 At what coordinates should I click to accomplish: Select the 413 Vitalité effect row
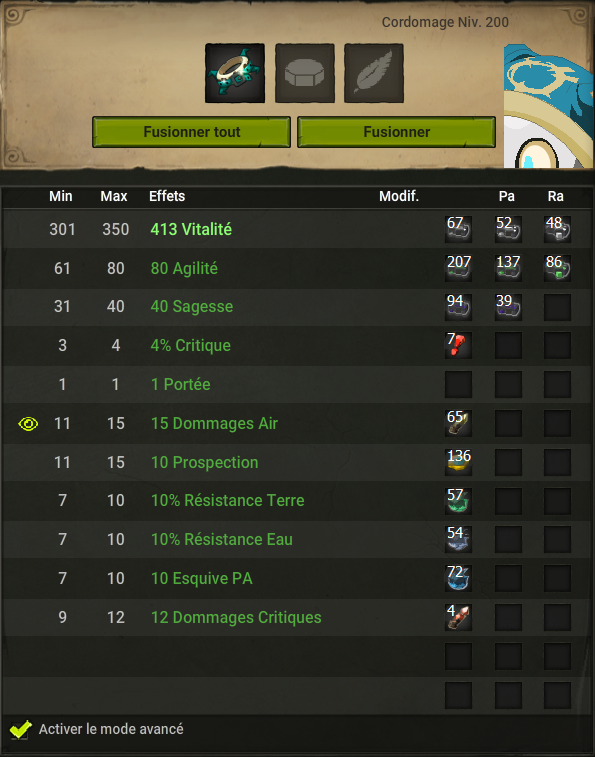[x=298, y=229]
